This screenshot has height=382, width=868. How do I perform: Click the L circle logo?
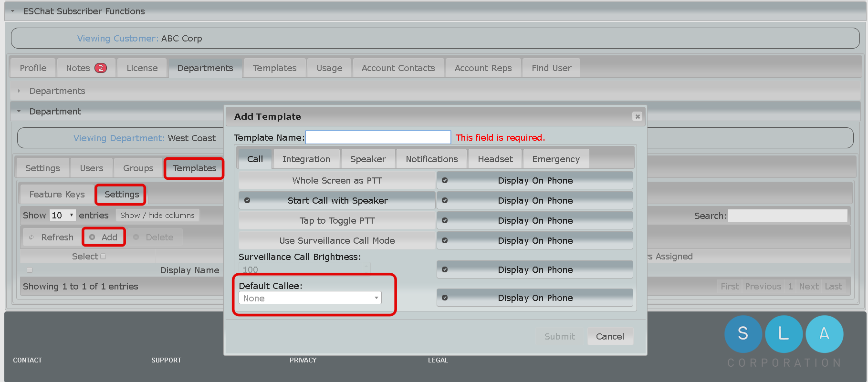tap(783, 333)
